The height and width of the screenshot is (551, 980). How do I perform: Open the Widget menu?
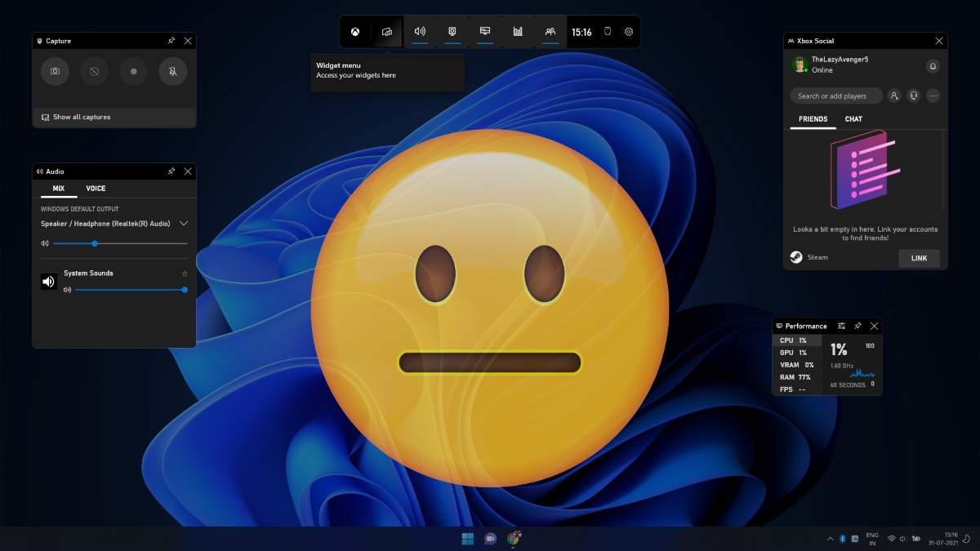point(386,32)
